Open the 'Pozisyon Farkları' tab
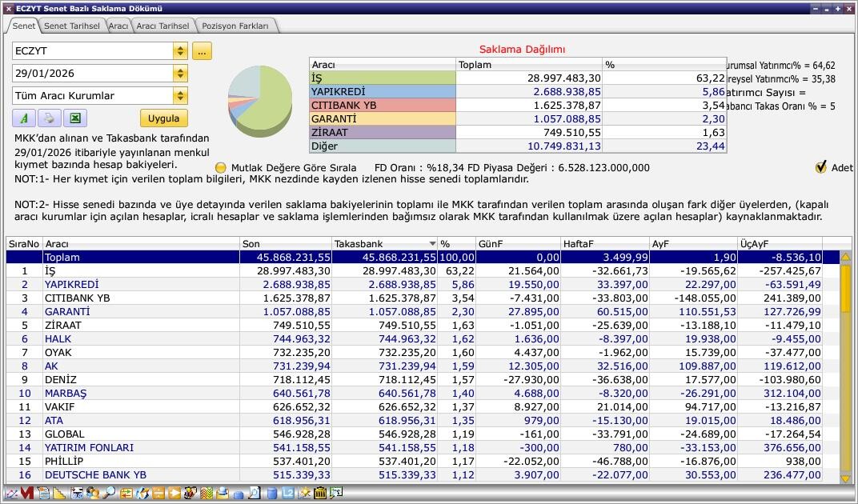This screenshot has width=858, height=504. click(x=235, y=26)
